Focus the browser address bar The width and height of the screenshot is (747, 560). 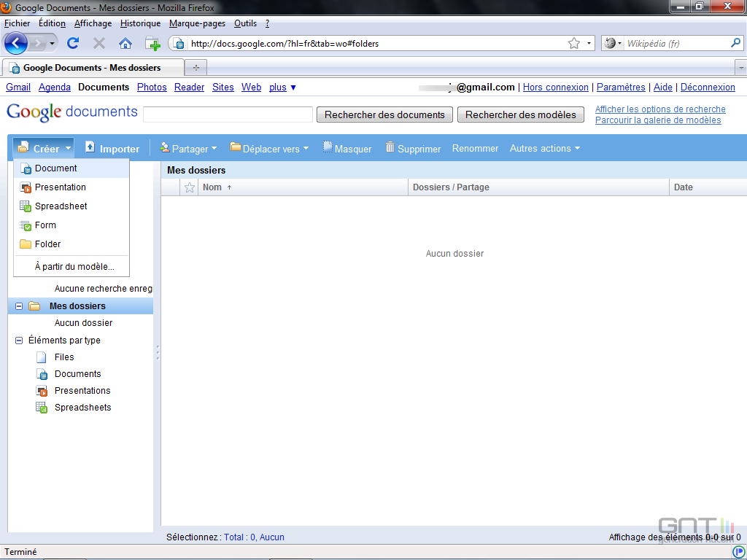click(376, 44)
